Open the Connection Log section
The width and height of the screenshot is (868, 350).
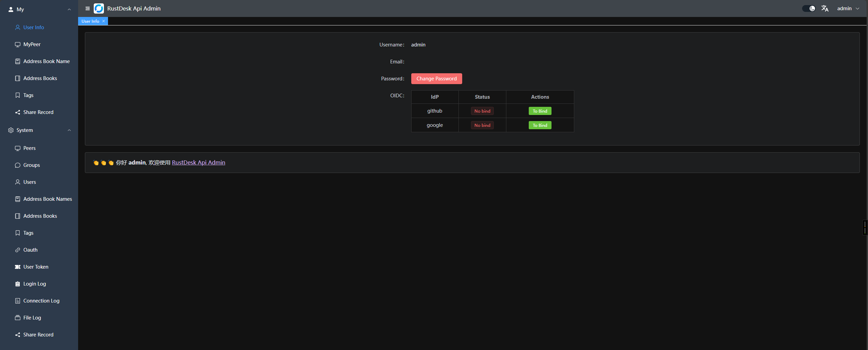pyautogui.click(x=41, y=300)
